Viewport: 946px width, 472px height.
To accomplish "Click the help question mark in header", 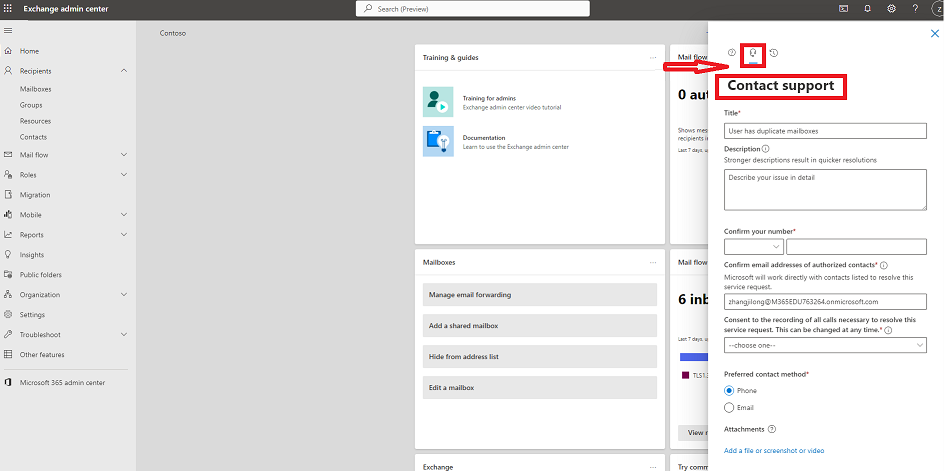I will click(x=915, y=8).
